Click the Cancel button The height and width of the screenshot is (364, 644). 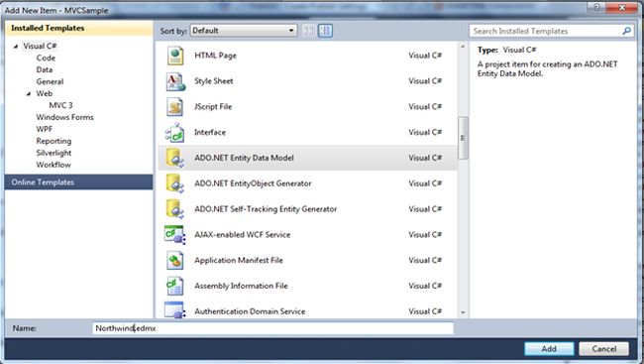click(603, 349)
